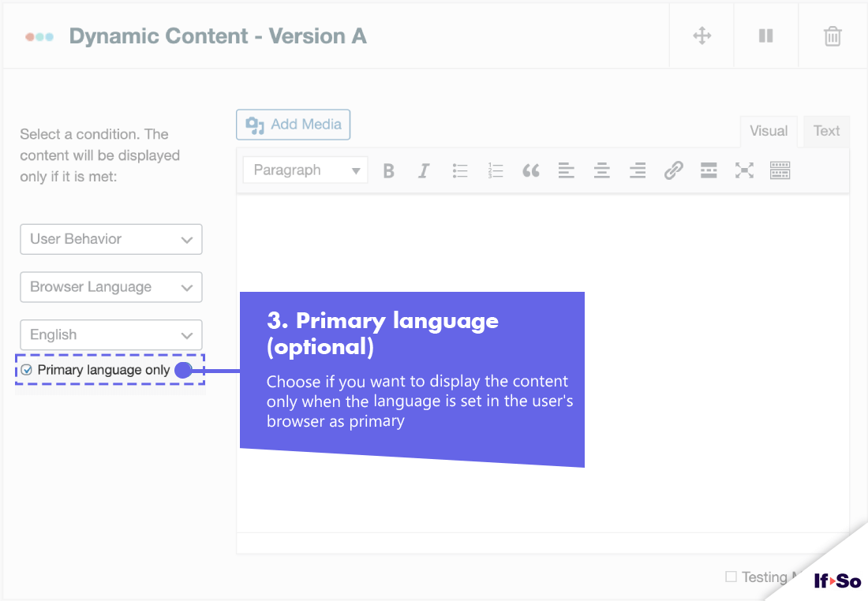This screenshot has height=601, width=868.
Task: Open distraction-free fullscreen mode
Action: [x=744, y=170]
